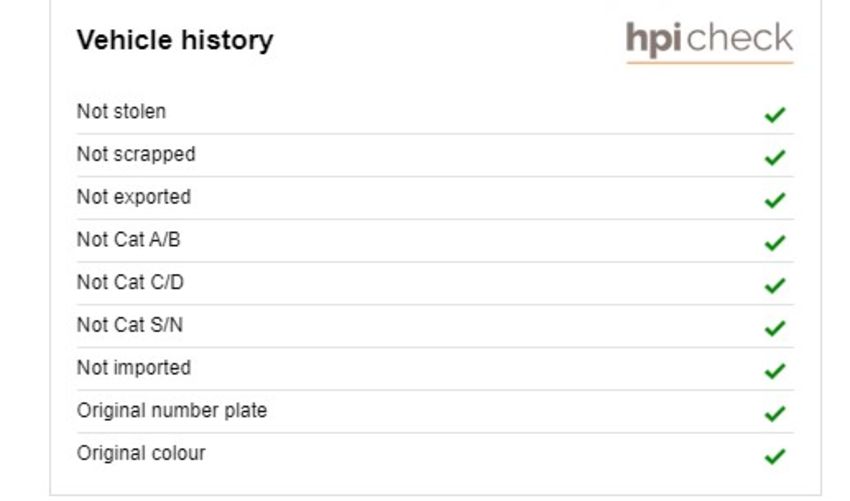
Task: Click the Not imported checkmark
Action: pos(775,371)
